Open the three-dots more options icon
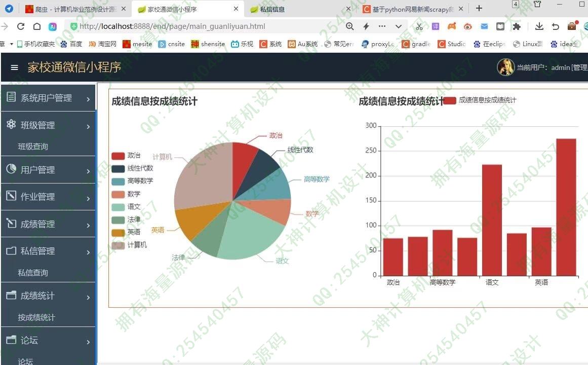This screenshot has height=365, width=588. click(382, 26)
